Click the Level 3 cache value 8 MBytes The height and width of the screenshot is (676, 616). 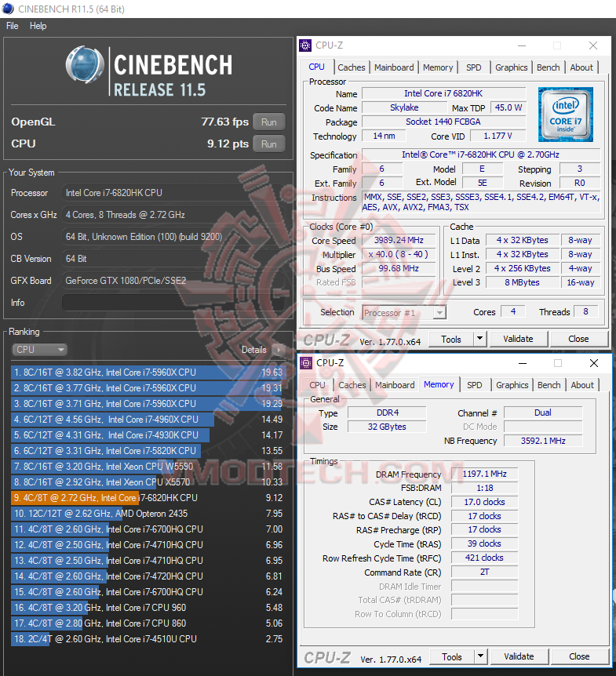pyautogui.click(x=522, y=282)
